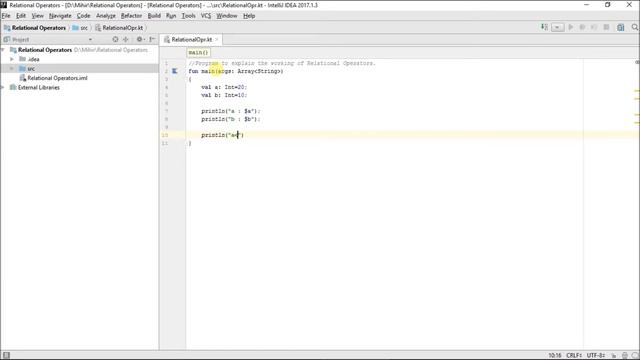The height and width of the screenshot is (360, 640).
Task: Click RelationalOpr.kt breadcrumb in navigation bar
Action: (119, 28)
